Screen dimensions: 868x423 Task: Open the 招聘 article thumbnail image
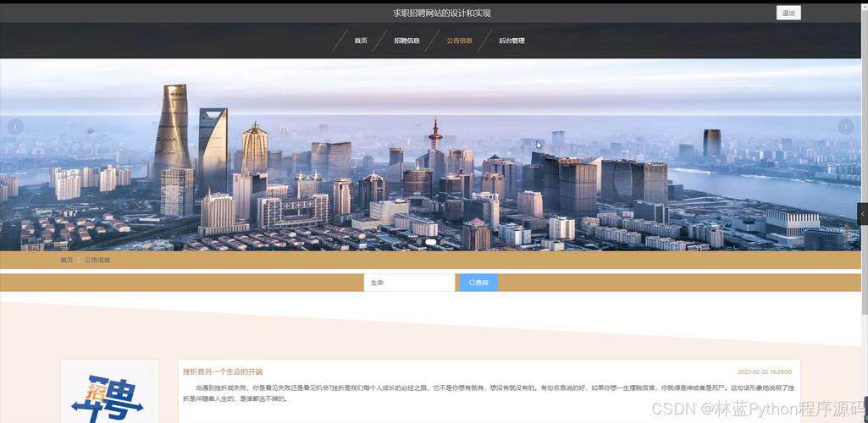click(109, 392)
